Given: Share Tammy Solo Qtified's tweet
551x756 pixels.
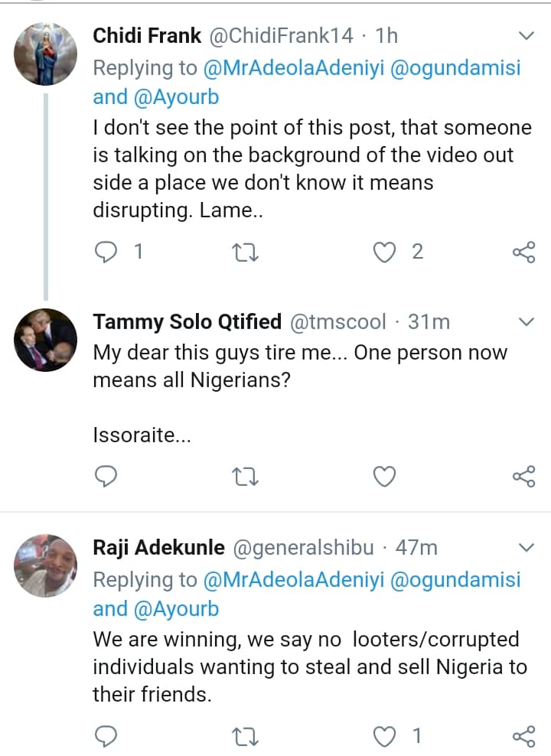Looking at the screenshot, I should pos(523,477).
